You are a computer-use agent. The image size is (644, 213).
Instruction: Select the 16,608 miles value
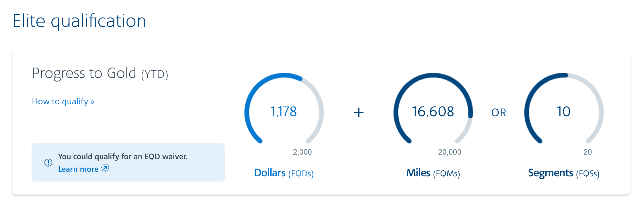point(433,111)
